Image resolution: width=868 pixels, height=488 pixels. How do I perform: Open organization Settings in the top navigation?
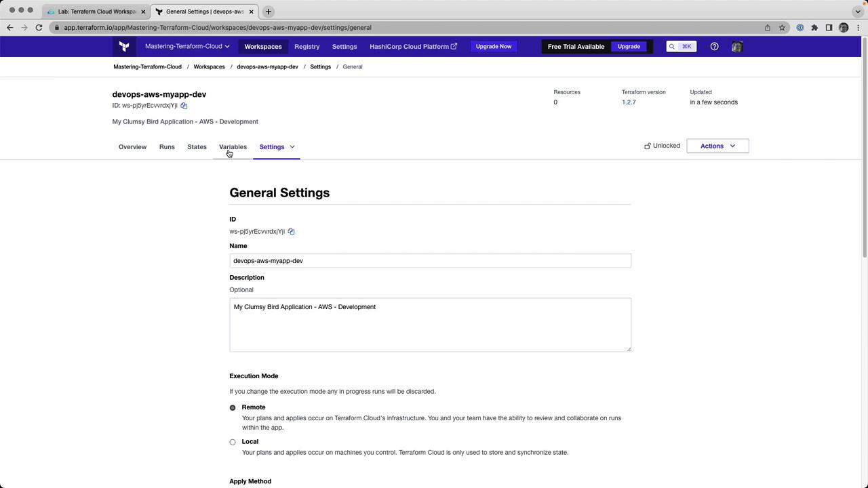344,47
